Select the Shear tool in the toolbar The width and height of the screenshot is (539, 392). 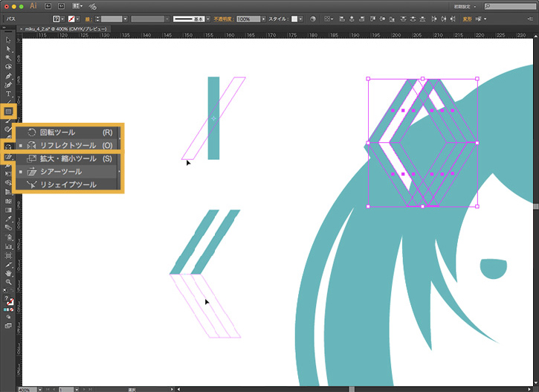[x=8, y=157]
